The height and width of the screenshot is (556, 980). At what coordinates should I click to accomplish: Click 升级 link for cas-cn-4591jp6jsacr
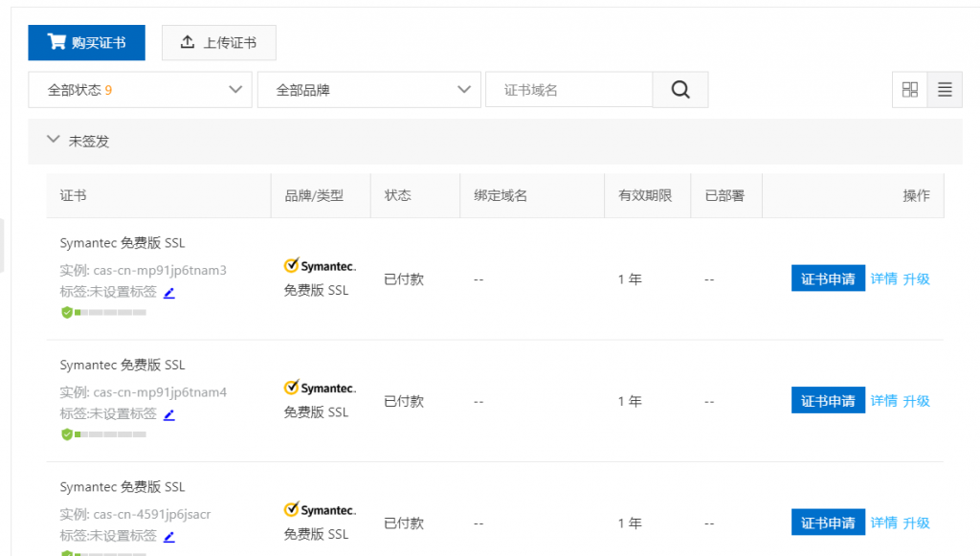916,523
